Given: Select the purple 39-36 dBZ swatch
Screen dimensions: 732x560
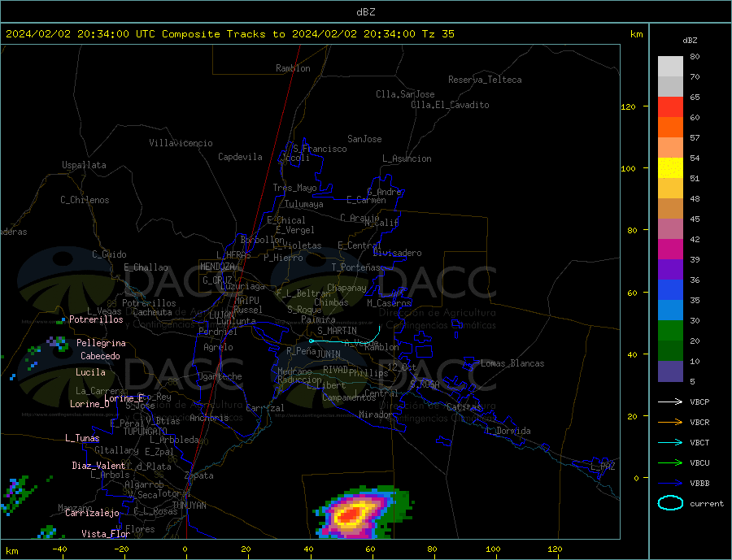Looking at the screenshot, I should [x=670, y=270].
